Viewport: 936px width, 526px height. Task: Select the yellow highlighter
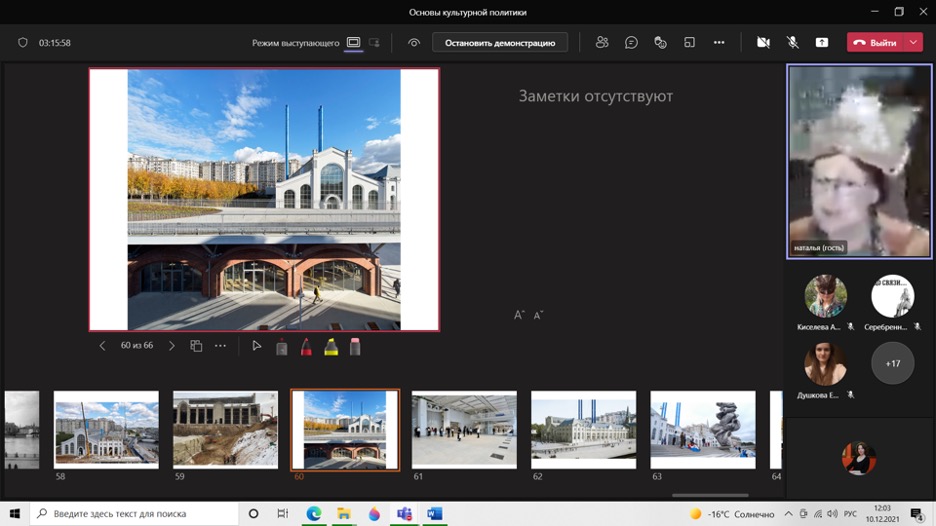(331, 347)
